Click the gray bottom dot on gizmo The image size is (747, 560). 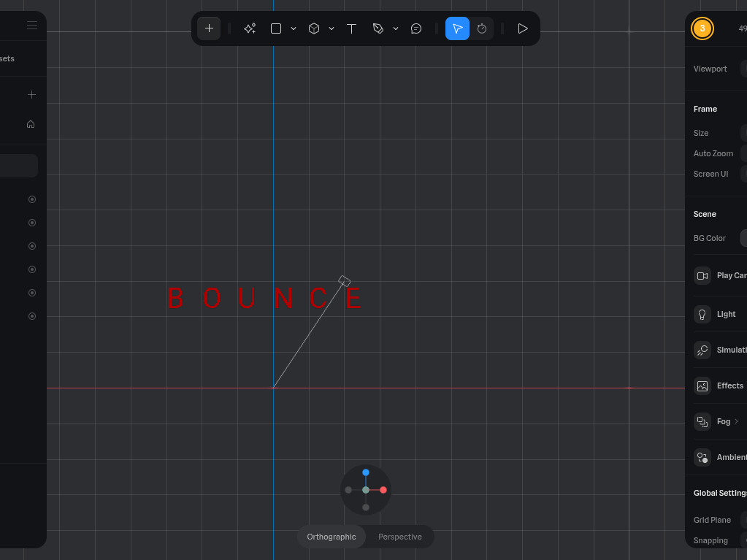pos(365,507)
